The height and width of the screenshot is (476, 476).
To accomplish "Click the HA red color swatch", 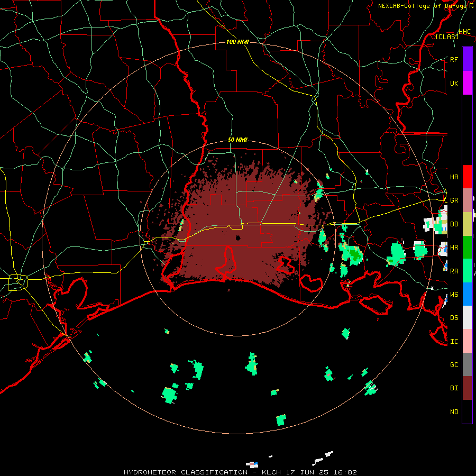I will [467, 177].
